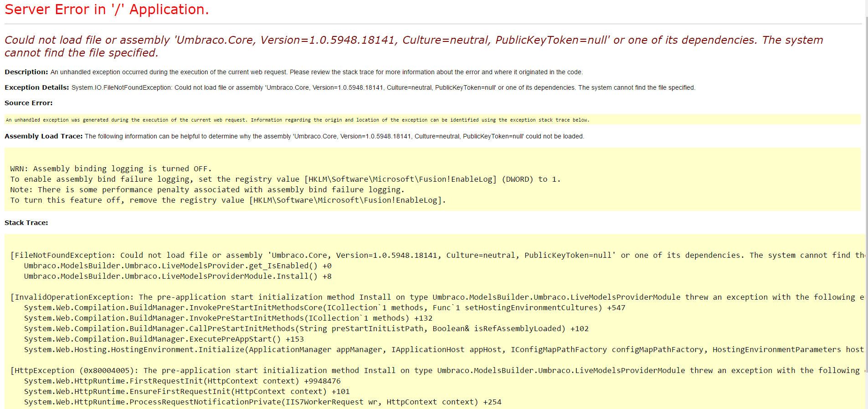Click the 'WRN: Assembly binding logging' line
The image size is (868, 409).
click(x=111, y=169)
